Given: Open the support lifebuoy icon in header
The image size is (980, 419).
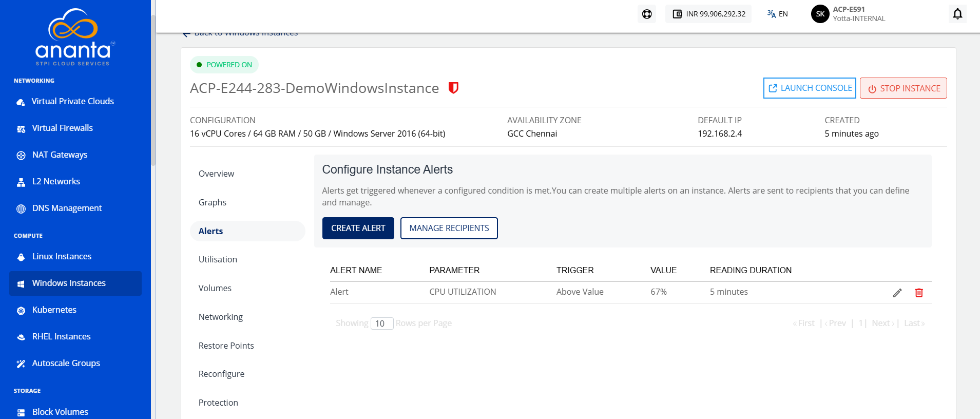Looking at the screenshot, I should pyautogui.click(x=647, y=14).
